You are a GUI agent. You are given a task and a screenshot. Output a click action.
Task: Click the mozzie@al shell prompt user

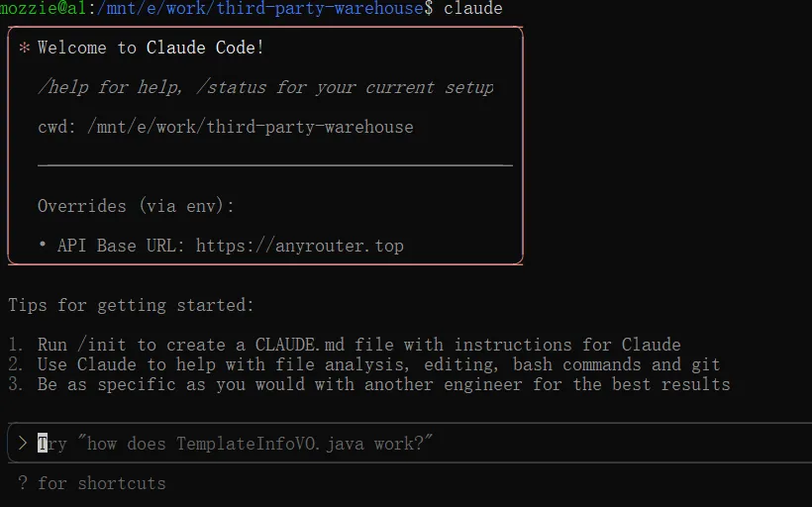coord(43,8)
